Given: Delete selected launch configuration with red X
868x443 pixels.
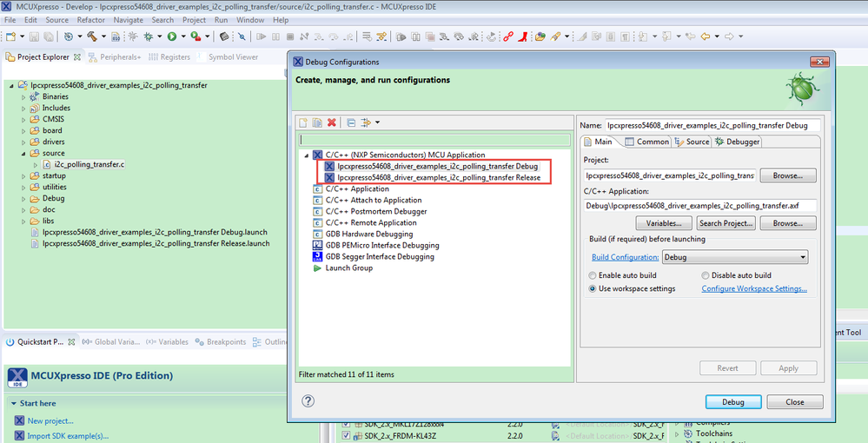Looking at the screenshot, I should coord(332,122).
